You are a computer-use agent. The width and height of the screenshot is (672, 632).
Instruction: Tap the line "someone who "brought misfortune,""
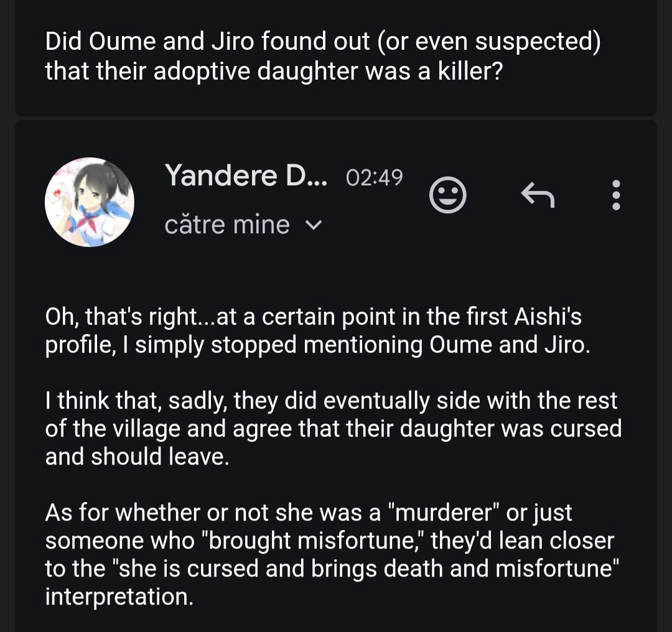330,541
